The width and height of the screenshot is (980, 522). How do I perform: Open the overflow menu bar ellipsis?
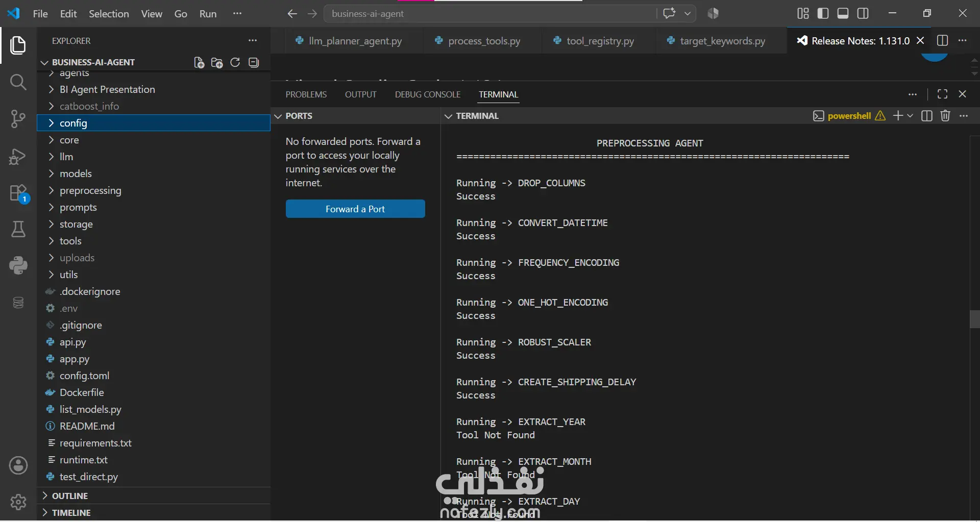(237, 14)
